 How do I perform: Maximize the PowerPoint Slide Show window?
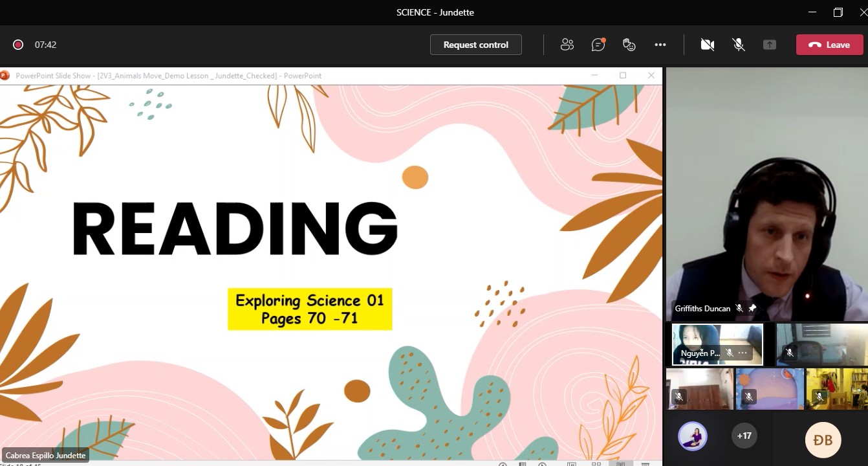pos(623,76)
